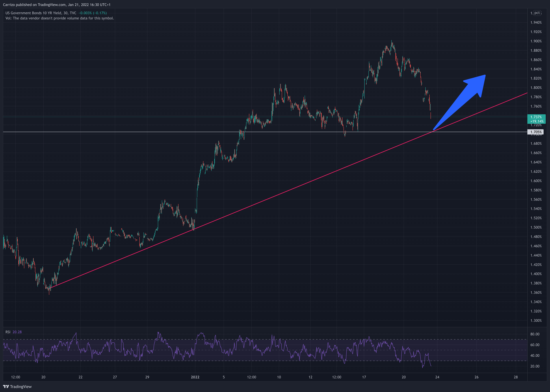
Task: Click the TradingView logo at bottom left
Action: click(x=17, y=386)
